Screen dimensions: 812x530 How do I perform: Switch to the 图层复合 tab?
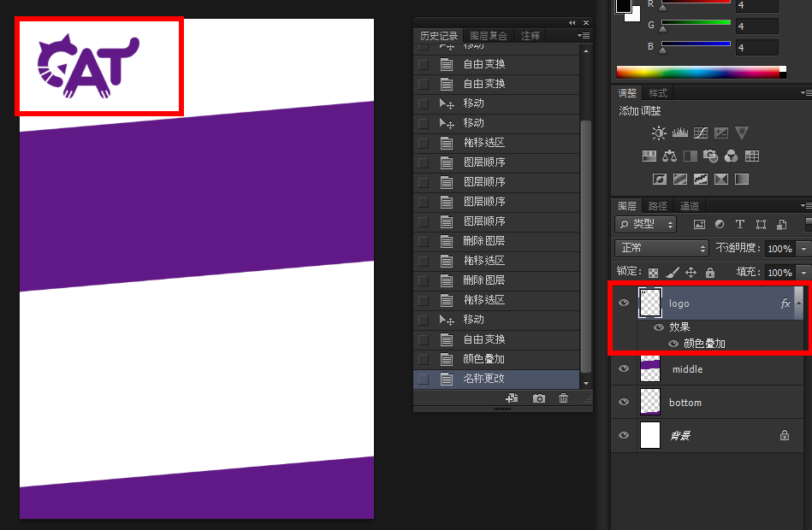489,36
